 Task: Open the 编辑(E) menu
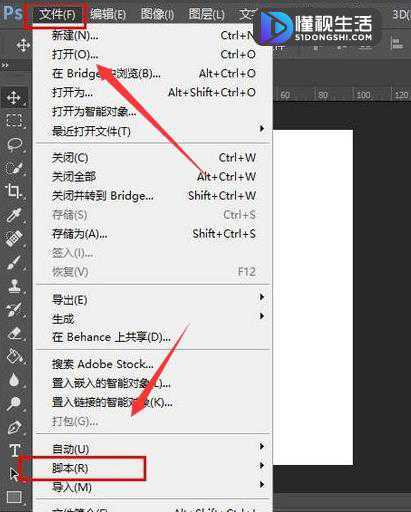point(108,14)
